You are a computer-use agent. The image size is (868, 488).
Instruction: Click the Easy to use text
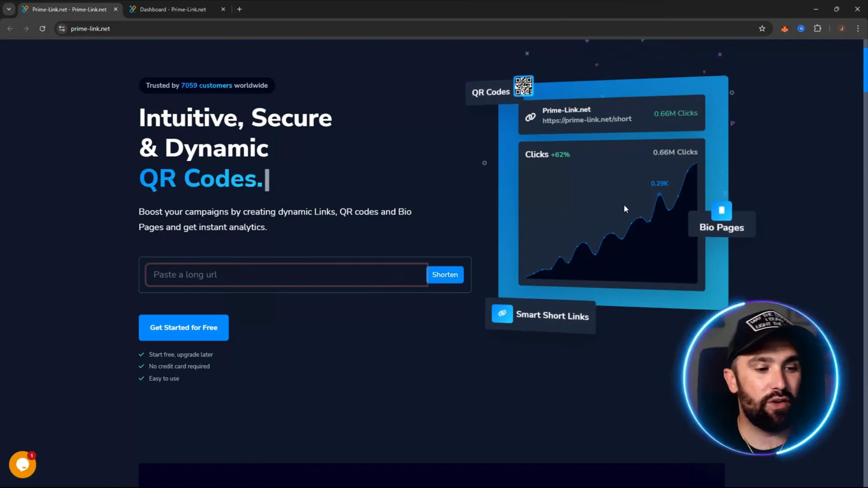[x=164, y=379]
